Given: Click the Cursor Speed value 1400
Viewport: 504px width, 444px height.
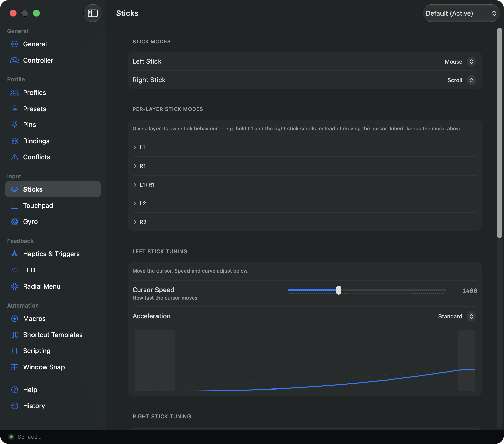Looking at the screenshot, I should coord(469,291).
